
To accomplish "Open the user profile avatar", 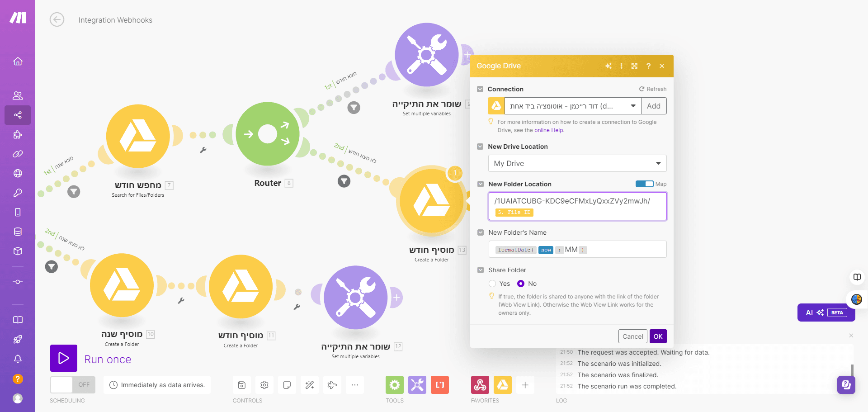I will (18, 398).
